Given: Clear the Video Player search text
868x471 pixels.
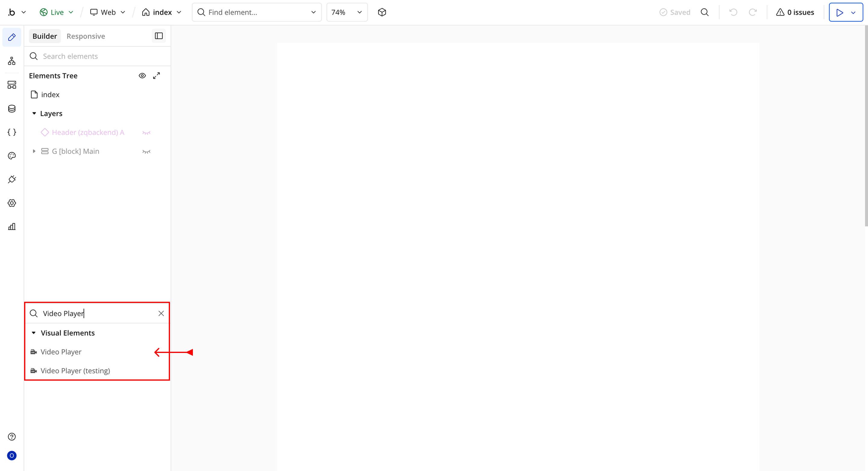Looking at the screenshot, I should (161, 313).
